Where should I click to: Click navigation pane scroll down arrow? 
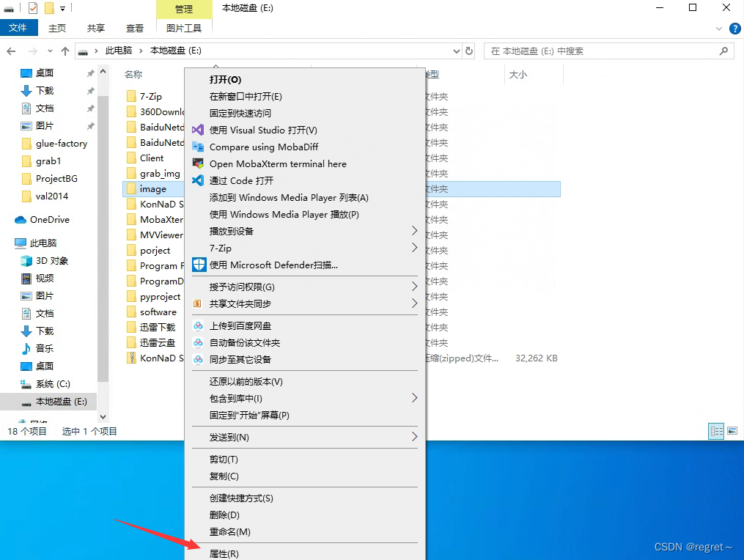tap(103, 416)
